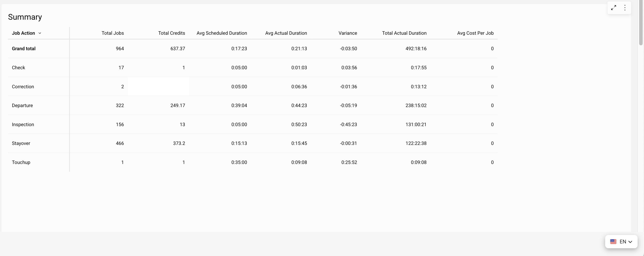The width and height of the screenshot is (644, 256).
Task: Click Touchup variance 0:25:52
Action: (x=349, y=162)
